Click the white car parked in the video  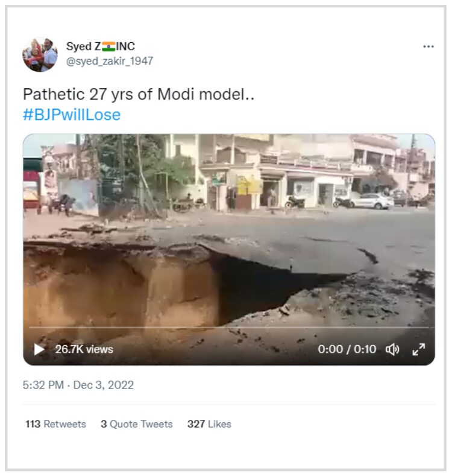pos(371,201)
